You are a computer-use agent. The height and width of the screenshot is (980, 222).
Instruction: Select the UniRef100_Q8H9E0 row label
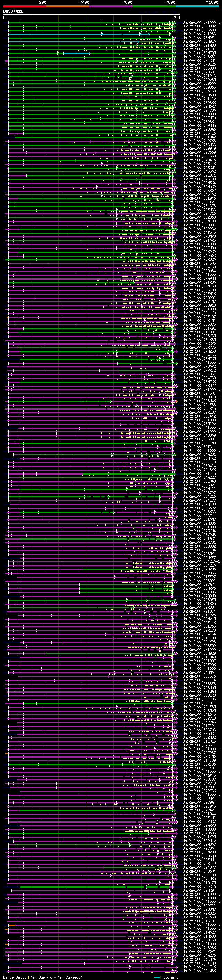(199, 41)
